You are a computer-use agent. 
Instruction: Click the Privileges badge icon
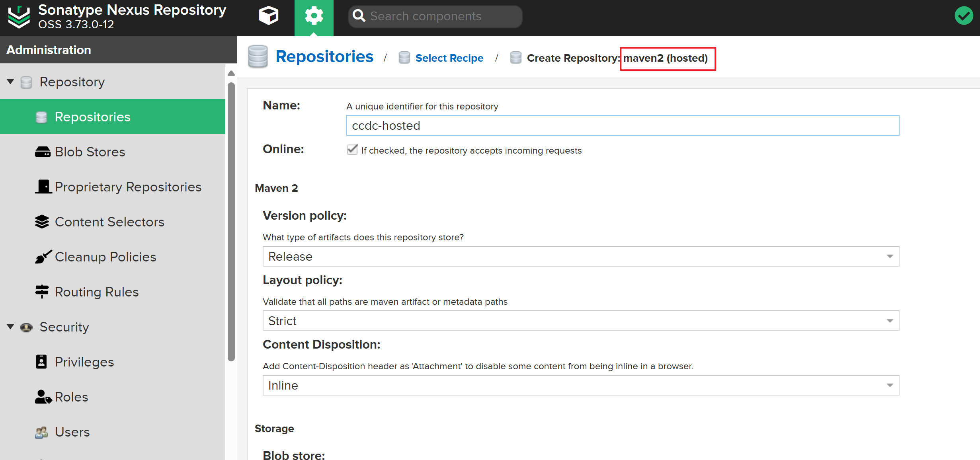41,362
